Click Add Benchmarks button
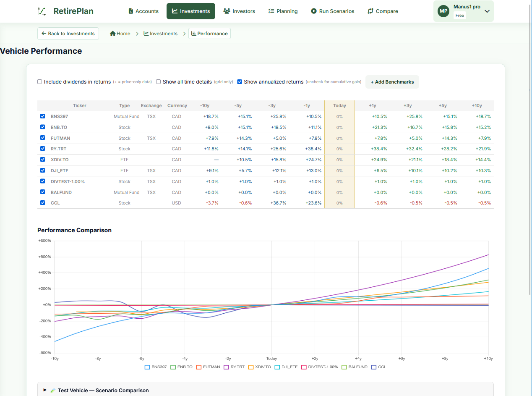Viewport: 532px width, 396px height. click(392, 82)
